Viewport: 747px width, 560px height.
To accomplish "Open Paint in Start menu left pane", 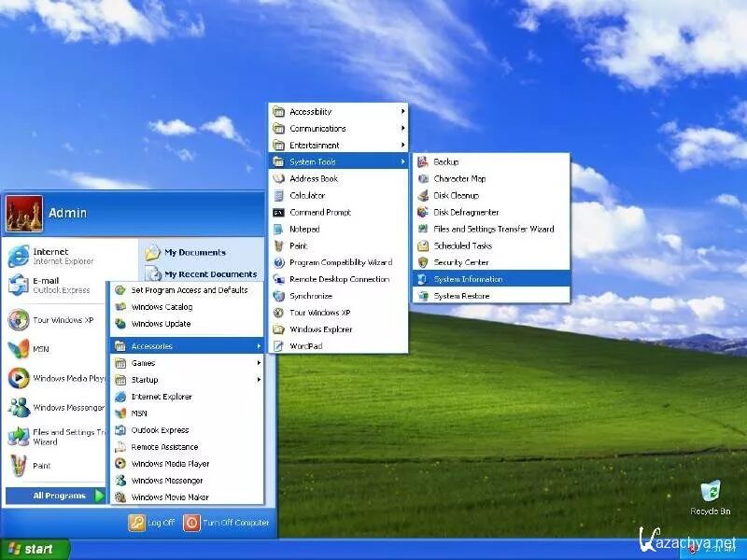I will (30, 466).
